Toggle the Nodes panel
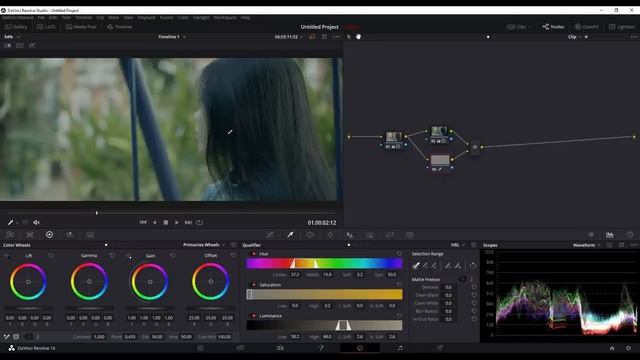The height and width of the screenshot is (360, 640). click(553, 27)
